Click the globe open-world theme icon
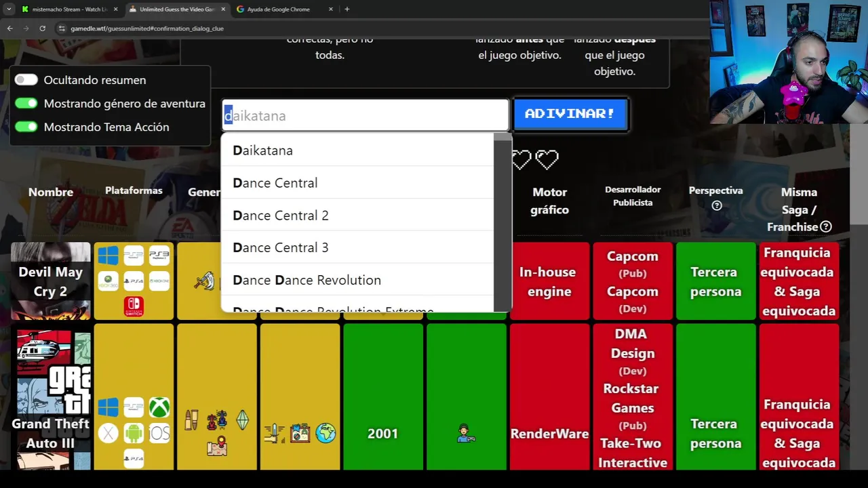Image resolution: width=868 pixels, height=488 pixels. pos(325,433)
